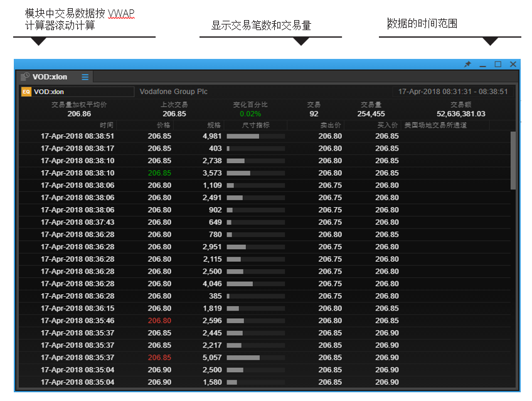Select the trade row at 08:36:15

[x=265, y=308]
